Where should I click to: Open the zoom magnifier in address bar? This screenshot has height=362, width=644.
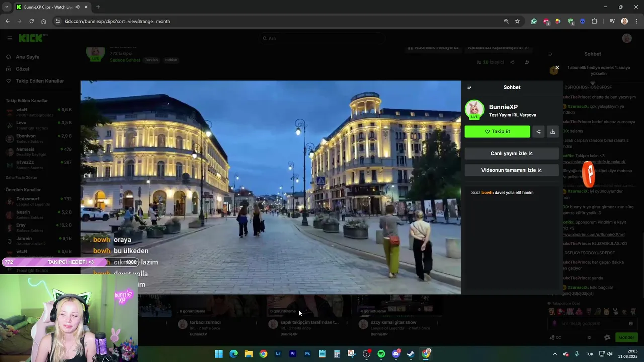[x=506, y=21]
